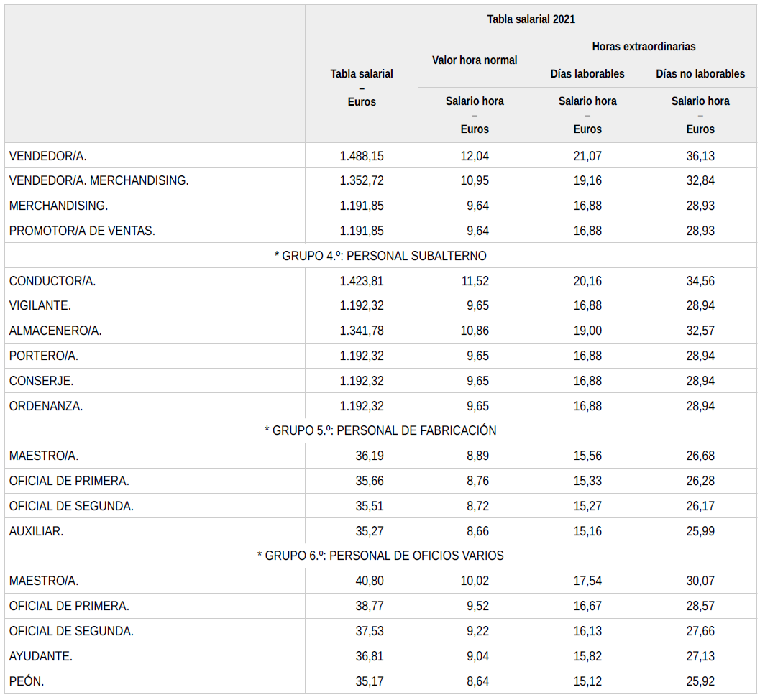760x700 pixels.
Task: Click the AYUDANTE. row label
Action: point(41,656)
